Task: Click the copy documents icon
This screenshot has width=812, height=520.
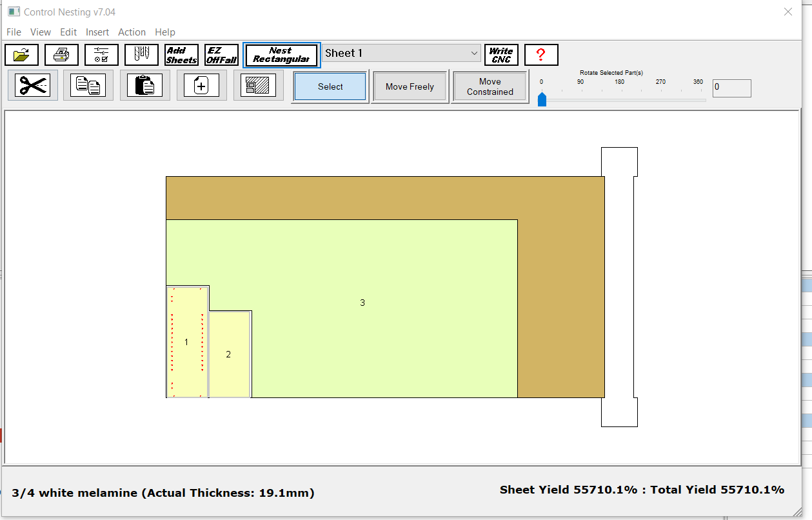Action: pos(88,86)
